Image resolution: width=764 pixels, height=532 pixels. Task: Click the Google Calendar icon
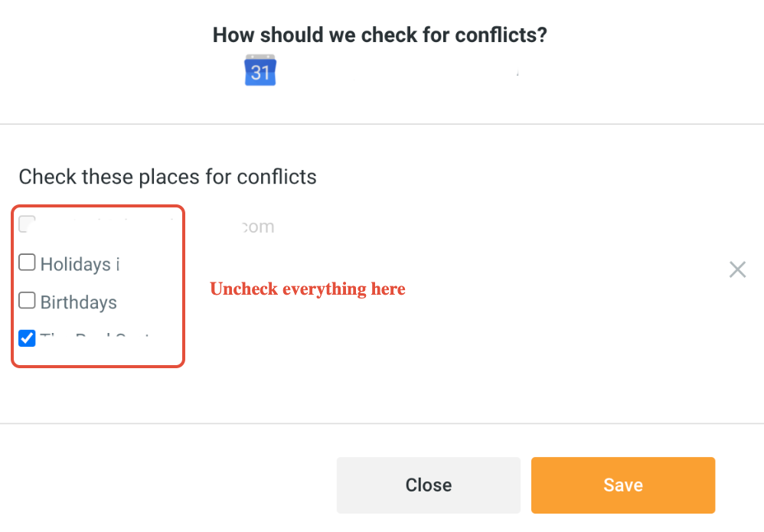[260, 70]
